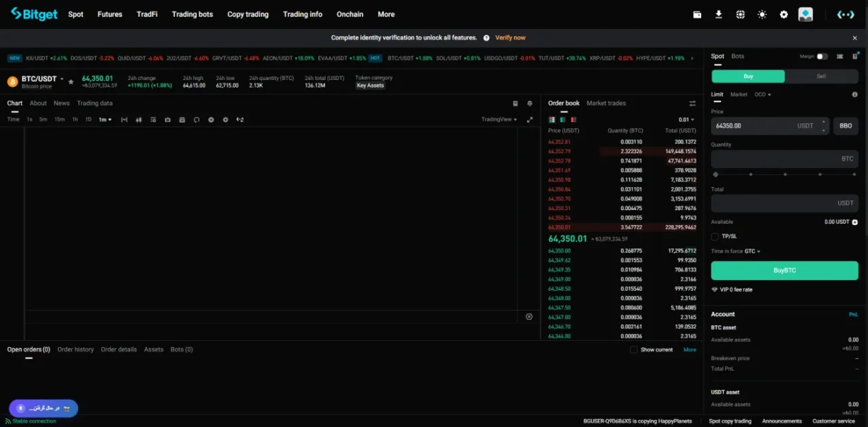Select the Buy toggle
Screen dimensions: 868x427
click(748, 77)
